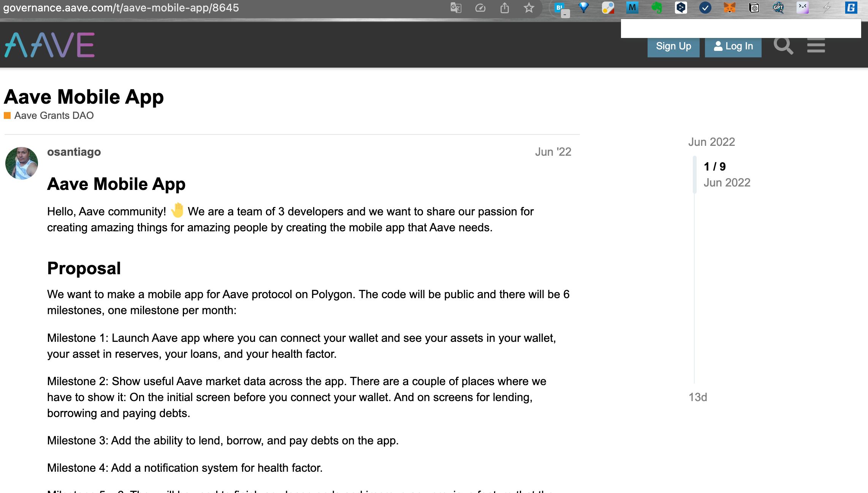Open forum search with magnifier icon
868x493 pixels.
point(783,46)
